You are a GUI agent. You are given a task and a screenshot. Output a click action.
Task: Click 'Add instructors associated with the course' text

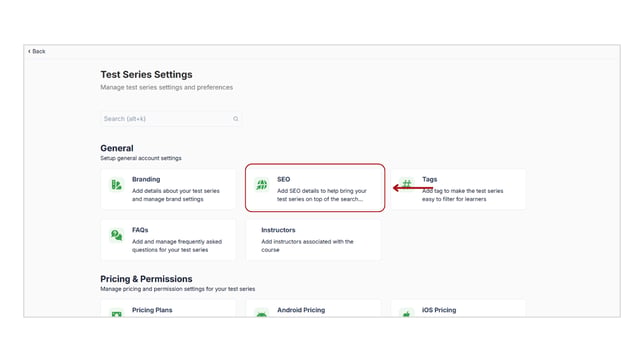[307, 246]
